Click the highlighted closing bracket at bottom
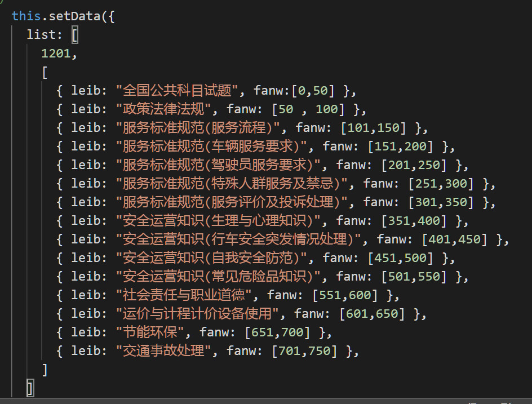This screenshot has height=404, width=532. click(30, 388)
